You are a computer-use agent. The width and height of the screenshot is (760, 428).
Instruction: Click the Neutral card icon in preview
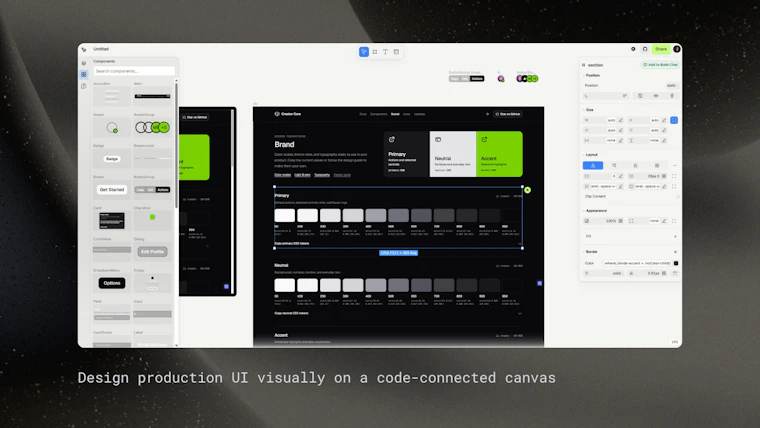click(x=438, y=140)
